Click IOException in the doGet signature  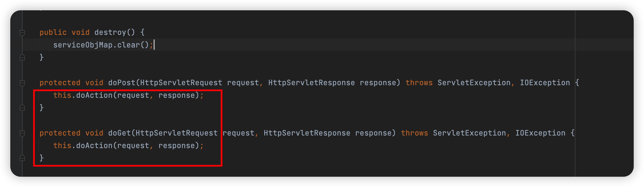click(540, 133)
